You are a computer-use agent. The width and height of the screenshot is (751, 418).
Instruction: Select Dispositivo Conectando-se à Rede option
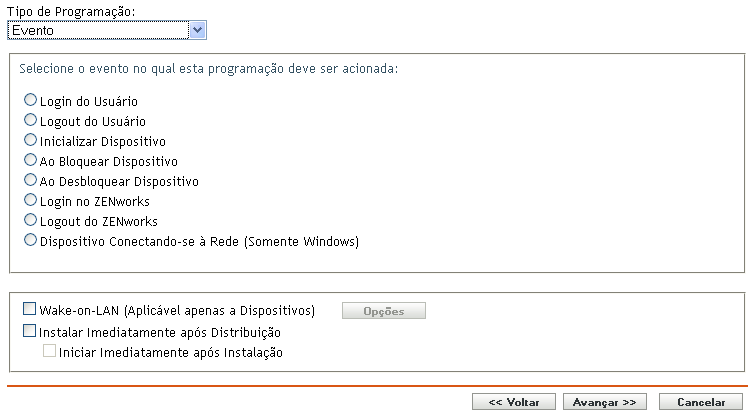click(30, 240)
